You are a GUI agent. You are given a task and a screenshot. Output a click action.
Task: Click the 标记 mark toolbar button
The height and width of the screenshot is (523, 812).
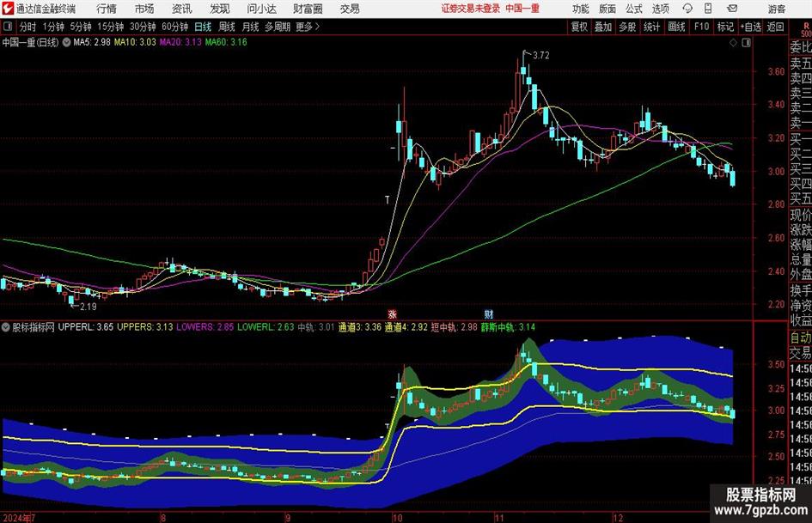pyautogui.click(x=725, y=27)
